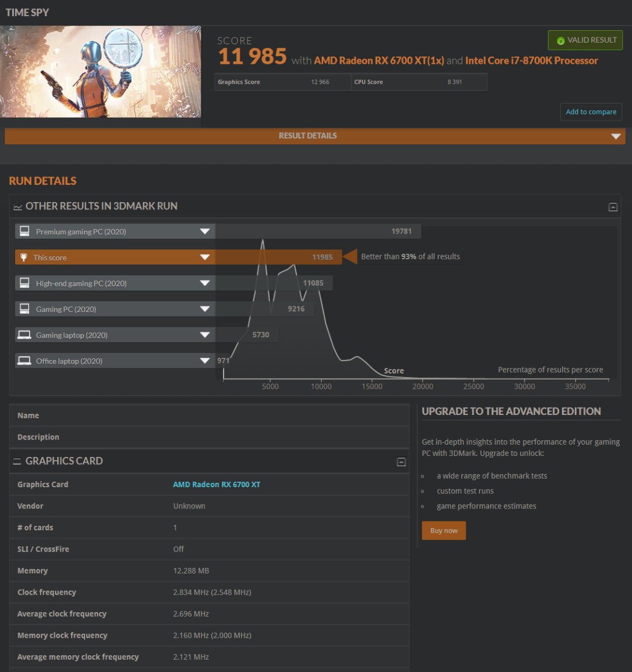
Task: Click the Gaming PC (2020) monitor icon
Action: pyautogui.click(x=25, y=309)
